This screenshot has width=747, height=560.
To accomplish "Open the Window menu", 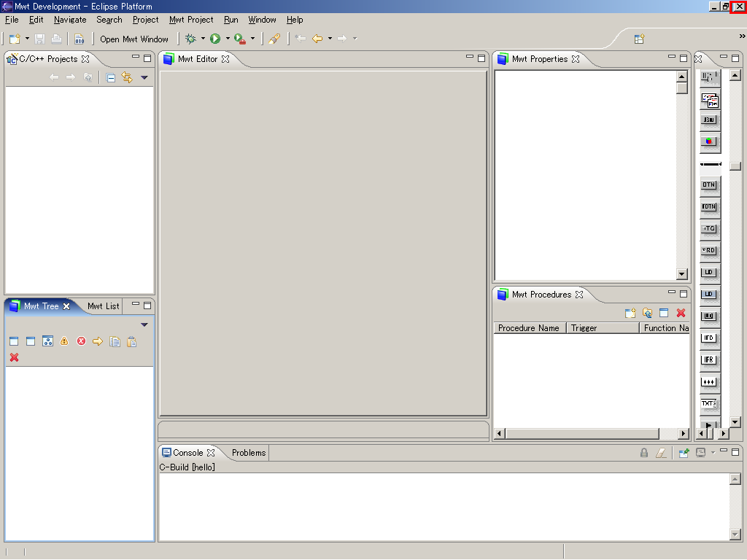I will (262, 20).
